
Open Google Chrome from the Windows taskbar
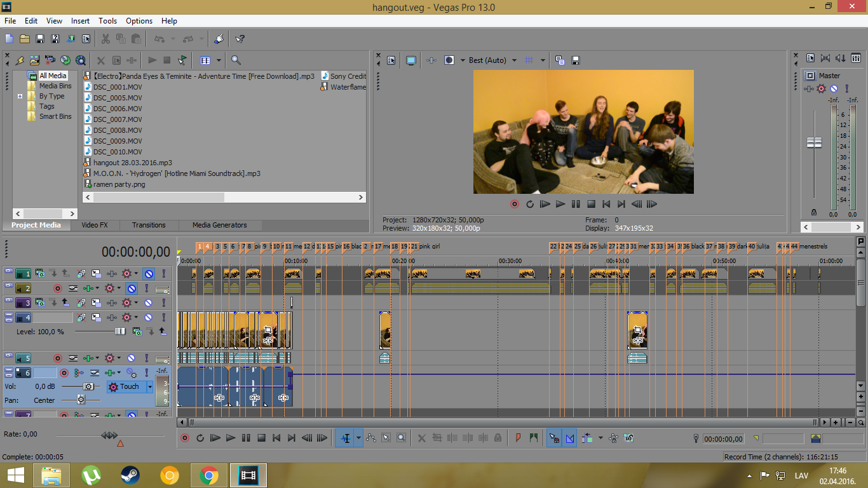coord(209,475)
